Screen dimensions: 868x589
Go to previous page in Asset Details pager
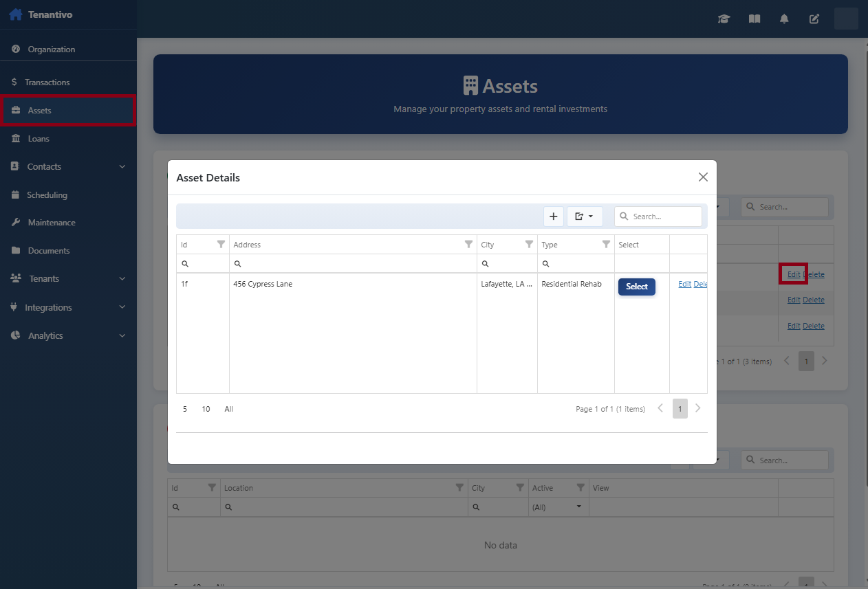(660, 408)
